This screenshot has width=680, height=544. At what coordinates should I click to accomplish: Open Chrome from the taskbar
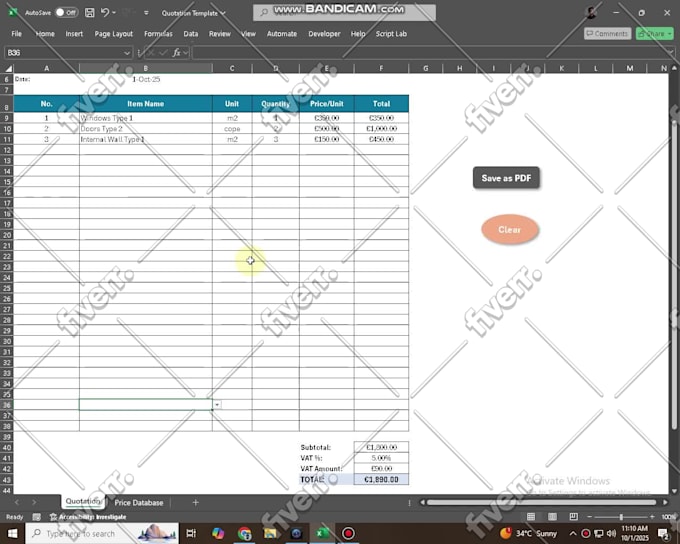pyautogui.click(x=244, y=533)
